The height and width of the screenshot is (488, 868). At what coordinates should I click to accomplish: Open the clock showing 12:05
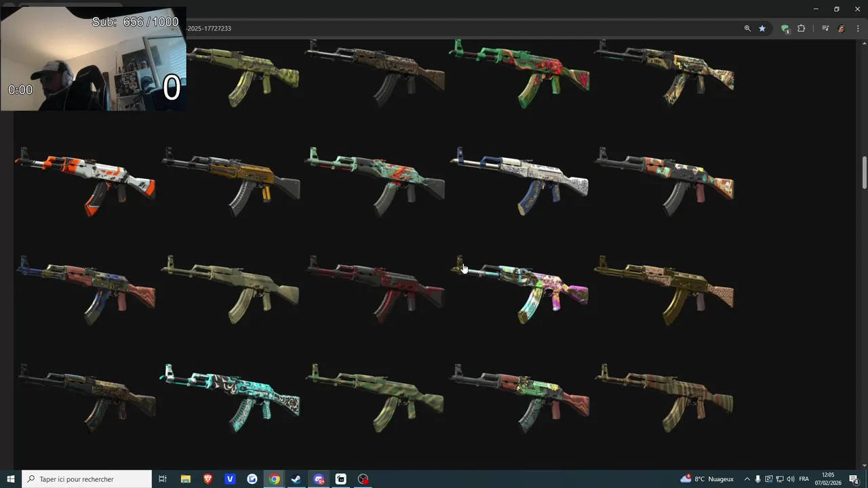[x=829, y=479]
